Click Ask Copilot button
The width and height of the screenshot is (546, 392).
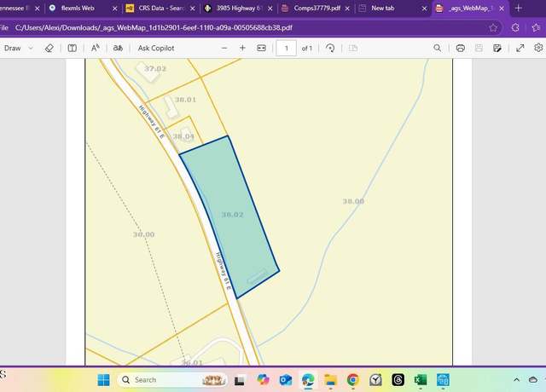(156, 49)
